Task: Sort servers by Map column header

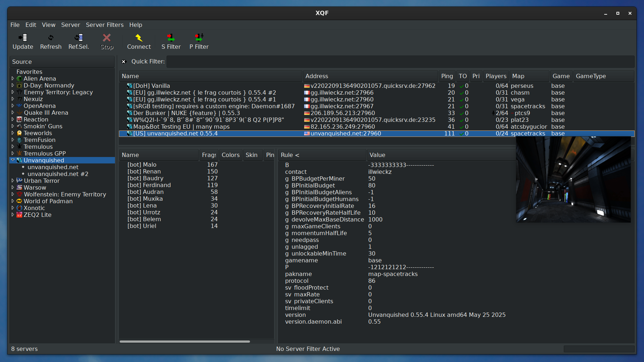Action: [x=529, y=76]
